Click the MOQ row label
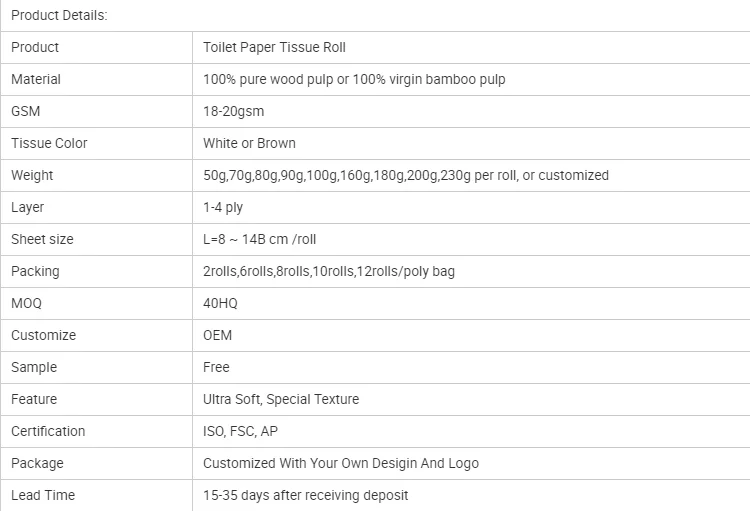The height and width of the screenshot is (511, 750). click(x=27, y=303)
